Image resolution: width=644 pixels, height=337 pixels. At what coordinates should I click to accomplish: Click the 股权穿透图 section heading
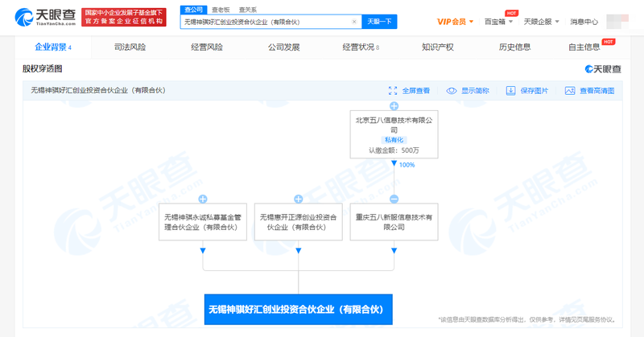pyautogui.click(x=43, y=68)
